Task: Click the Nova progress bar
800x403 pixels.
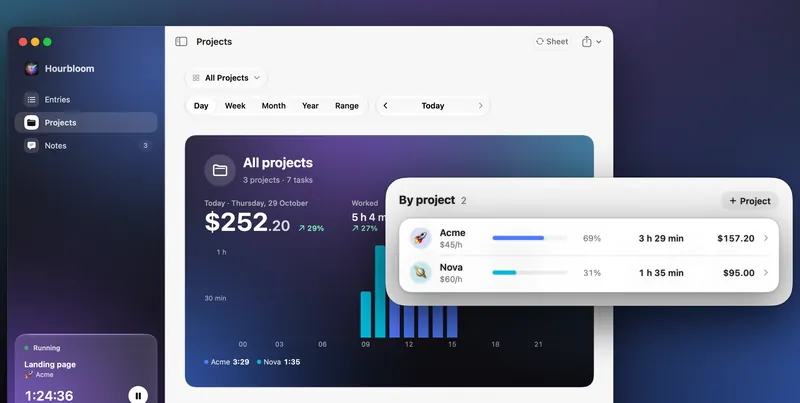Action: [530, 273]
